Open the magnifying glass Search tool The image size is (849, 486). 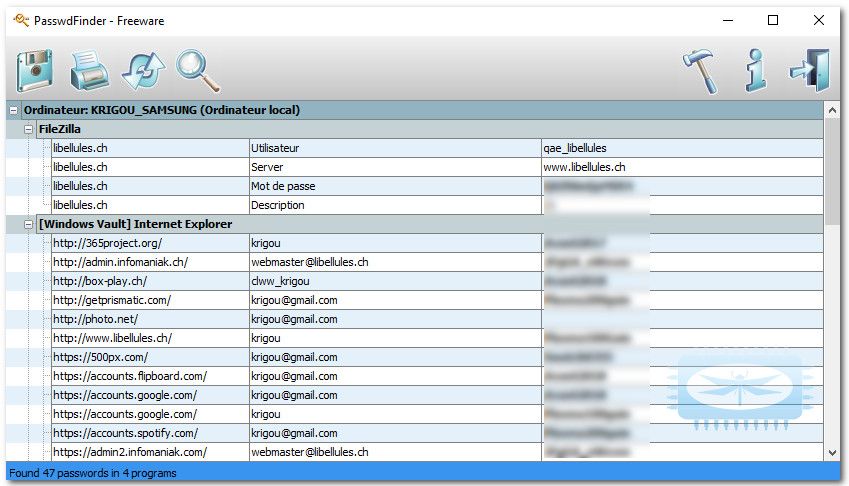198,71
